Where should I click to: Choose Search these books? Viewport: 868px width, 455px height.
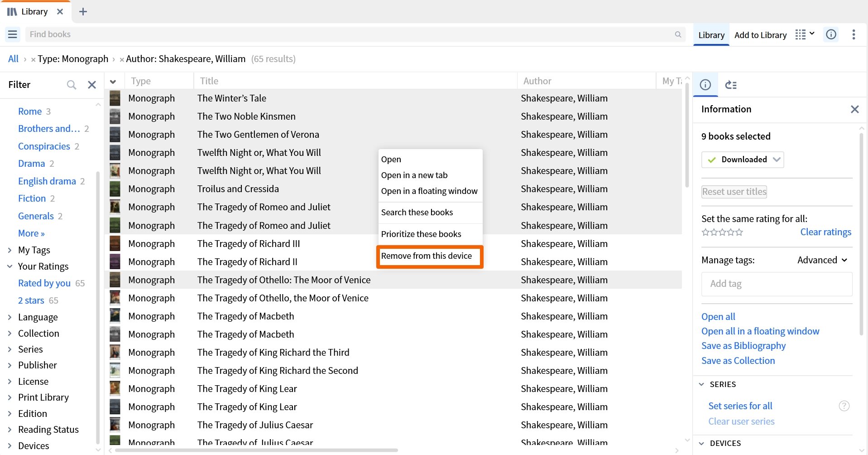coord(430,213)
